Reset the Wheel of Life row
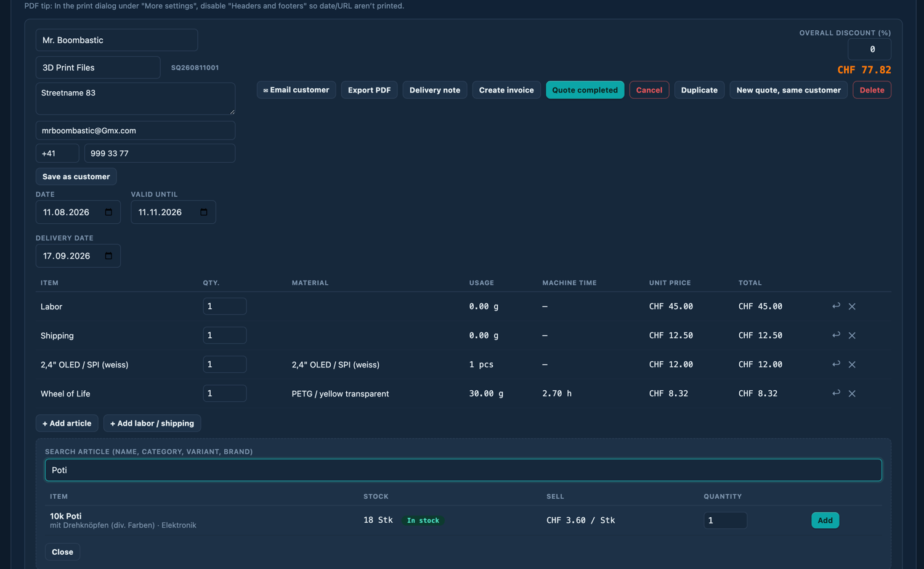 point(836,393)
